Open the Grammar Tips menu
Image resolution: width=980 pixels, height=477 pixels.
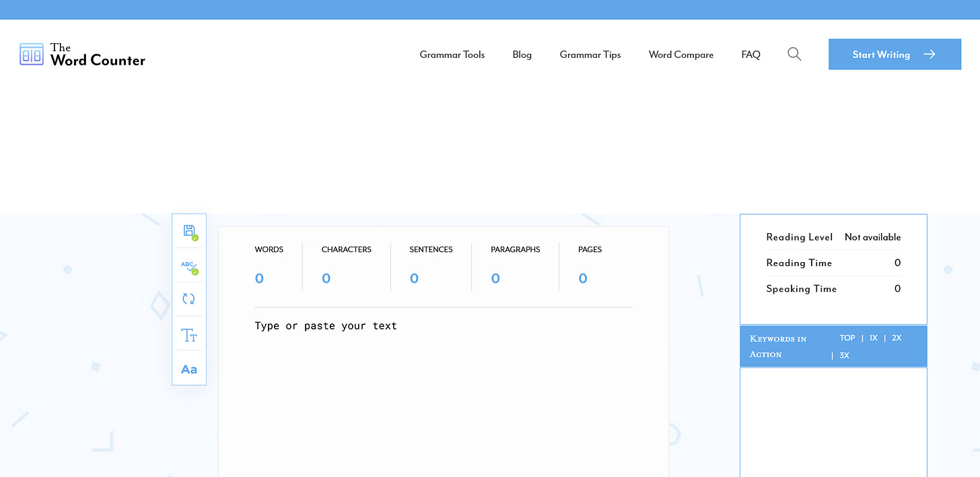coord(590,55)
